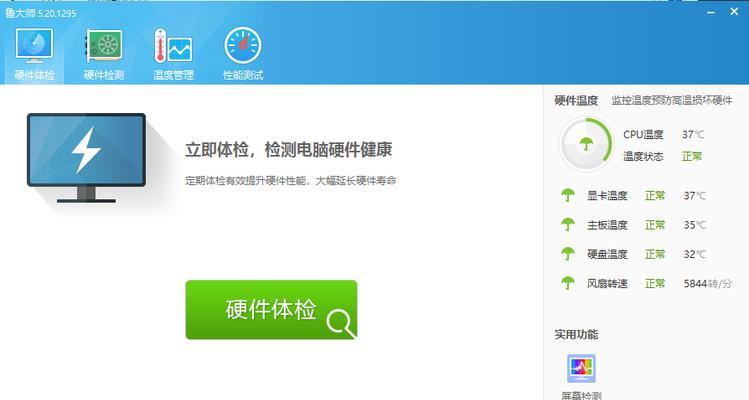Click the 鲁大师 5.20.1295 title text
This screenshot has width=749, height=400.
point(41,13)
